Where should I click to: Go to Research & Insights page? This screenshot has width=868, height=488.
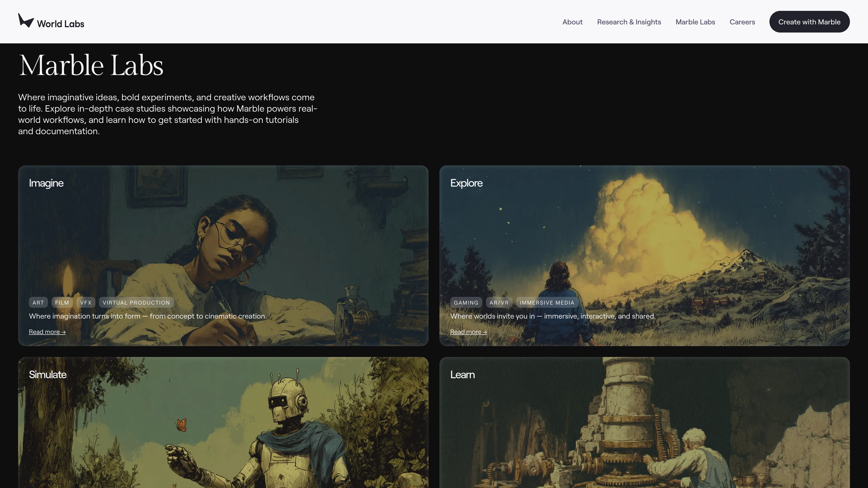point(629,22)
